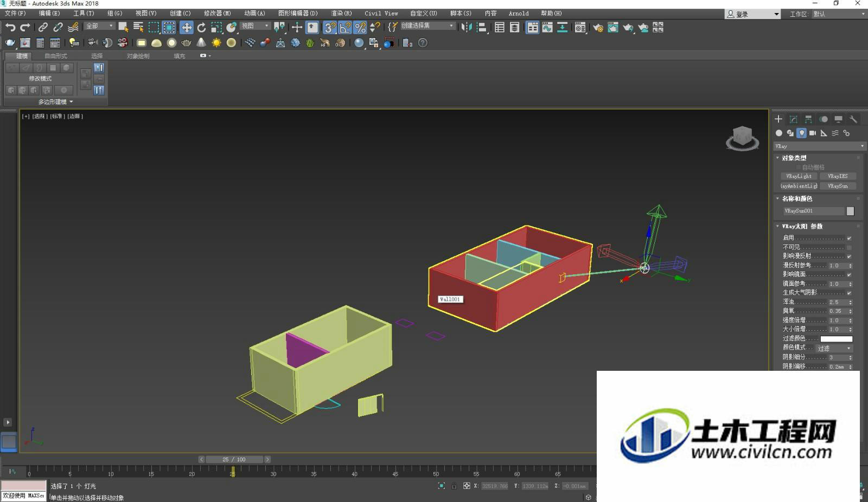Image resolution: width=868 pixels, height=502 pixels.
Task: Click the Render Setup icon
Action: [598, 27]
